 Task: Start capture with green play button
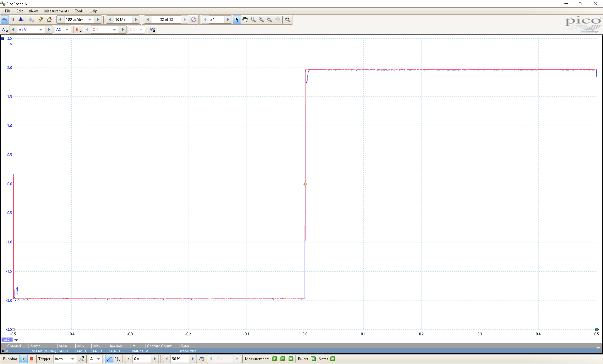23,359
